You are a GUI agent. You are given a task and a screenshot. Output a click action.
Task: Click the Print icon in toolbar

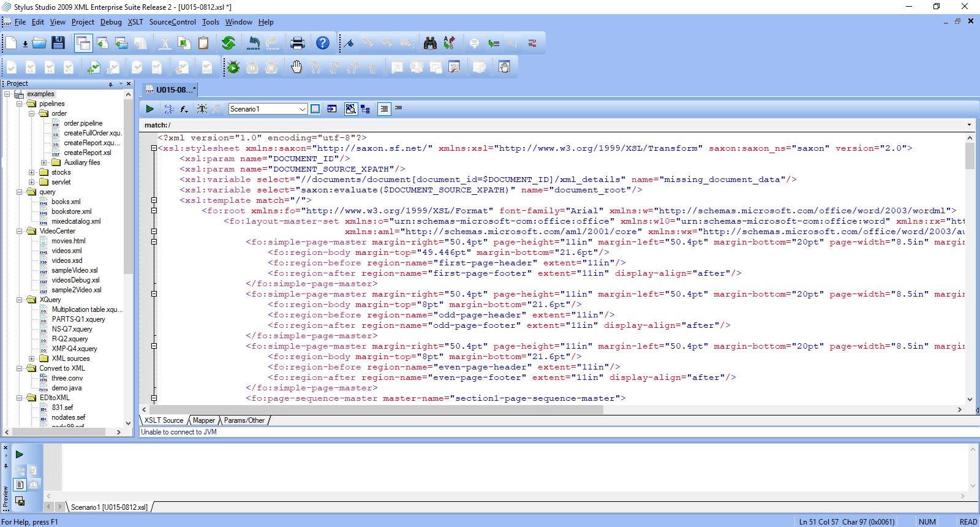pyautogui.click(x=298, y=43)
